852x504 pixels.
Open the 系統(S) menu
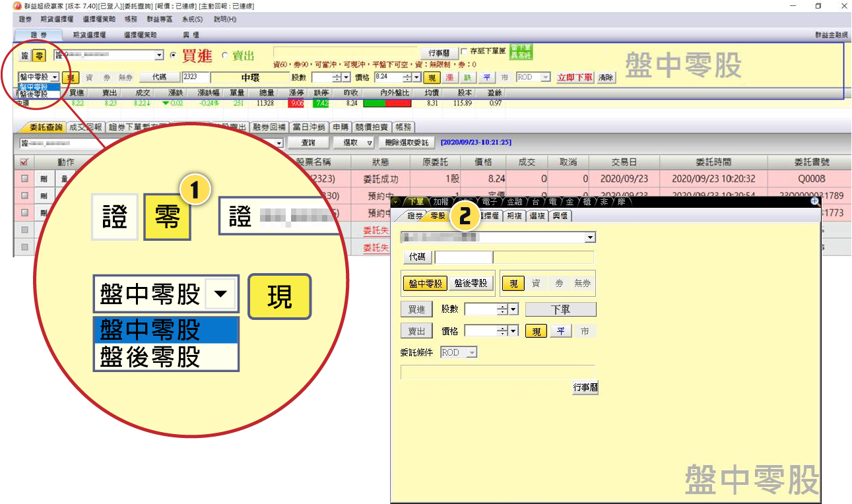coord(193,19)
